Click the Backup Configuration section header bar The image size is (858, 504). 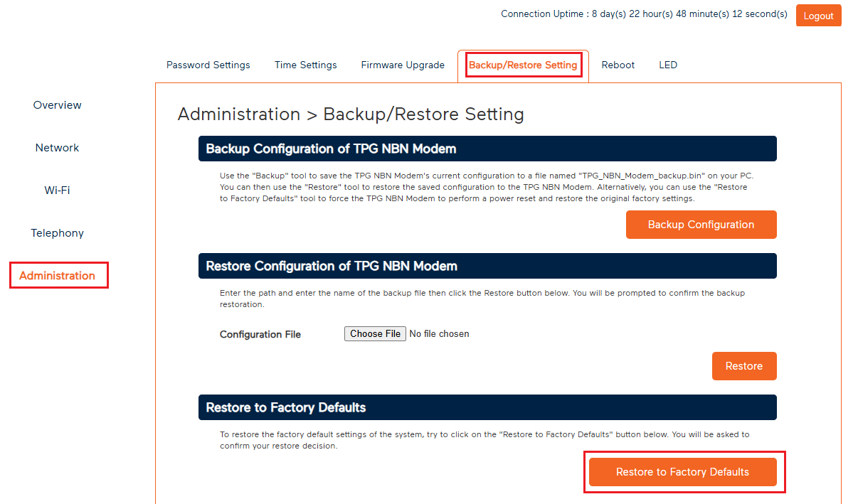(487, 149)
